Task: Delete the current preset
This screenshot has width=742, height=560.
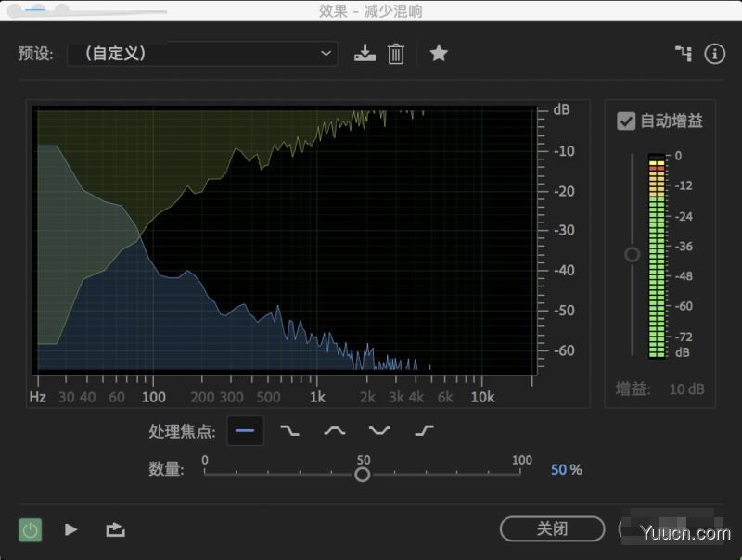Action: 396,54
